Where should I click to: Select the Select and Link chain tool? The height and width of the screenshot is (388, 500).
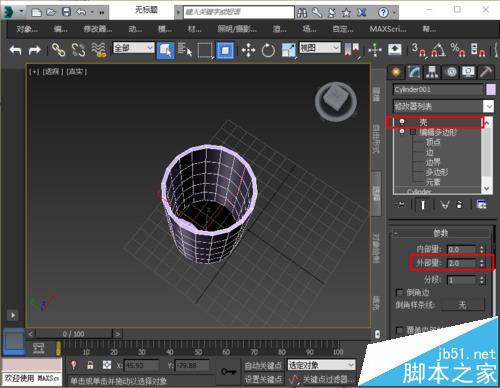coord(58,50)
